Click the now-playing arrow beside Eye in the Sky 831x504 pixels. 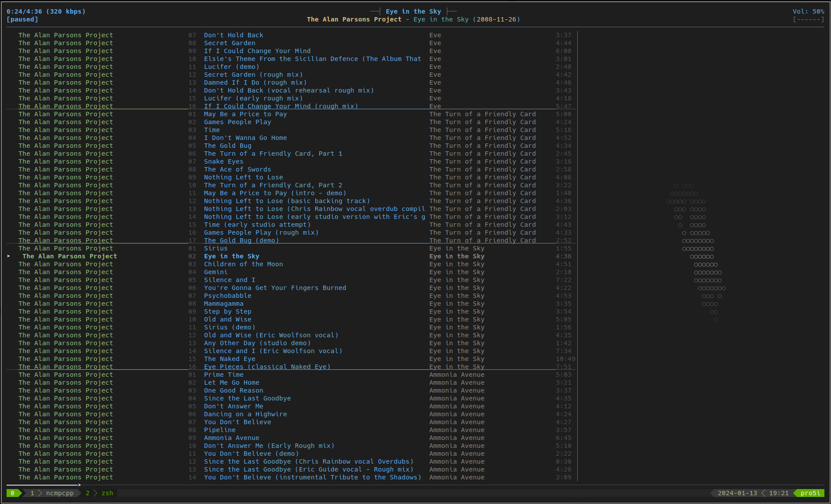8,256
